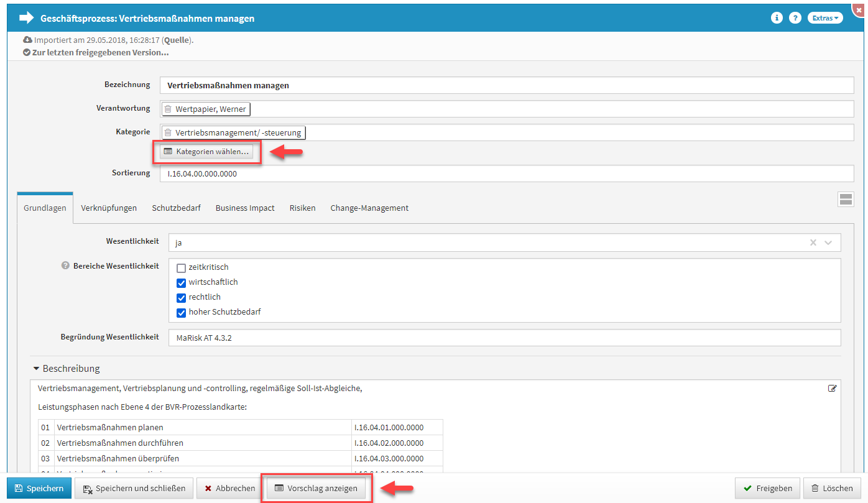868x503 pixels.
Task: Delete Vertriebsmanagement category tag via trash icon
Action: coord(168,132)
